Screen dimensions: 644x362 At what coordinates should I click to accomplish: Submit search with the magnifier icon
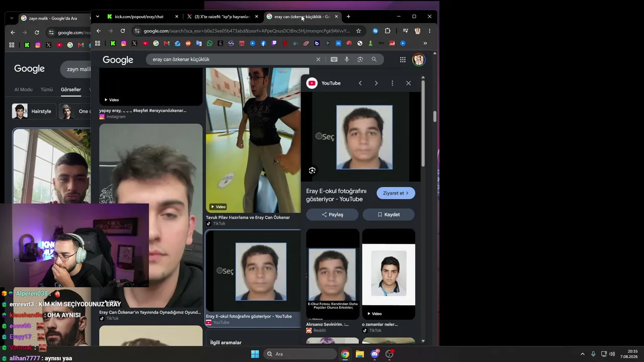click(374, 59)
